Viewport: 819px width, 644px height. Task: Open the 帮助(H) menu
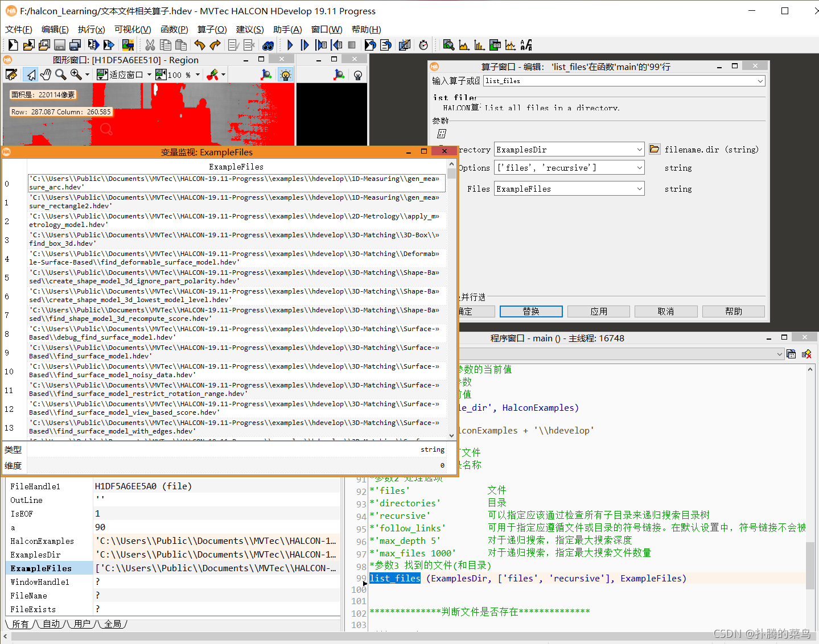[367, 29]
